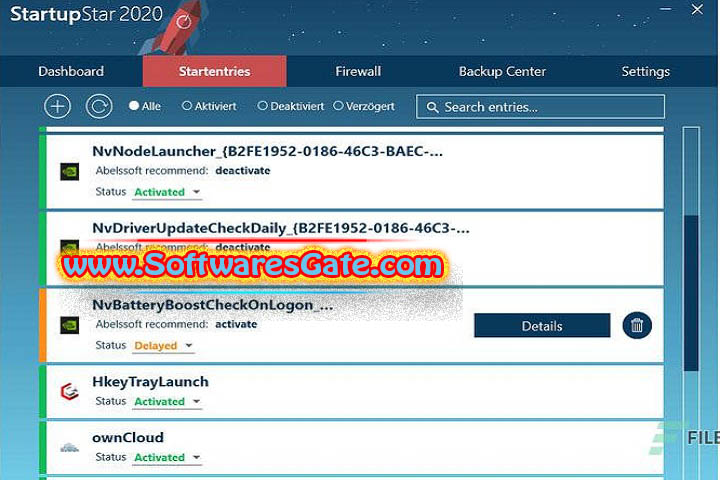This screenshot has width=720, height=480.
Task: Click the red HkeyTrayLaunch application icon
Action: click(x=70, y=392)
